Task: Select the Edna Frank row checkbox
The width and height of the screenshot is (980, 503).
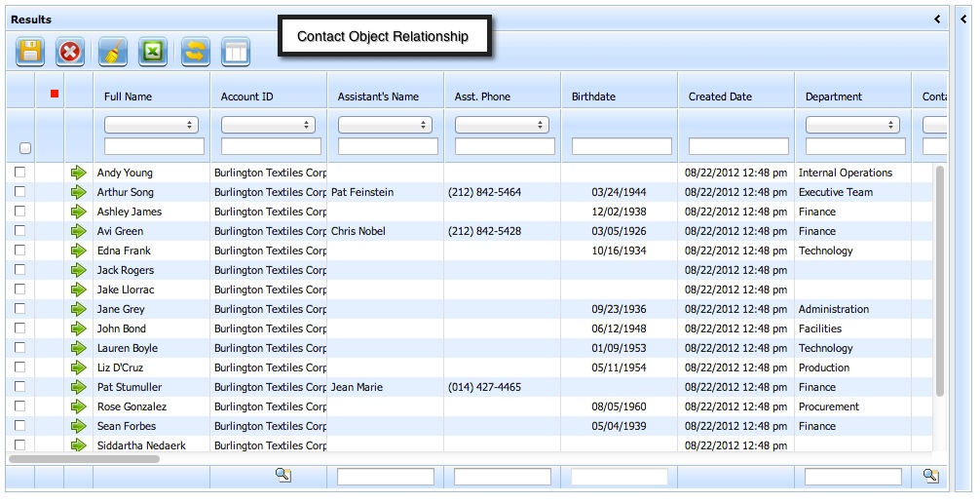Action: (x=19, y=251)
